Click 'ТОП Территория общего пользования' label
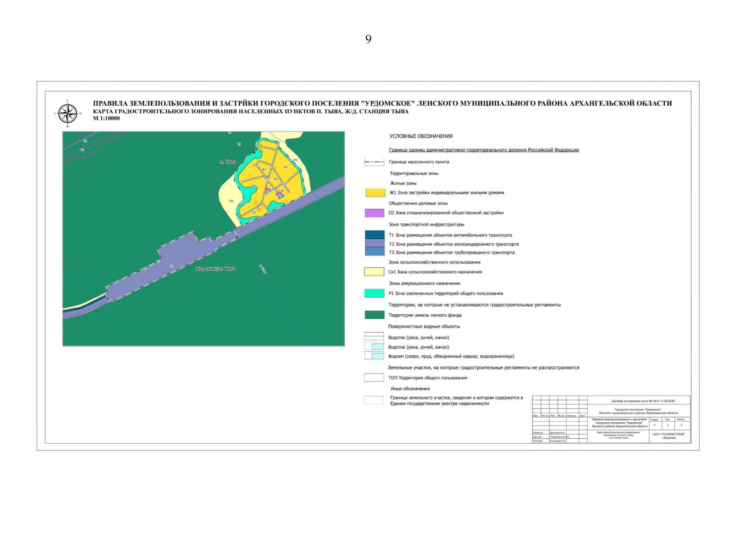 [x=428, y=378]
